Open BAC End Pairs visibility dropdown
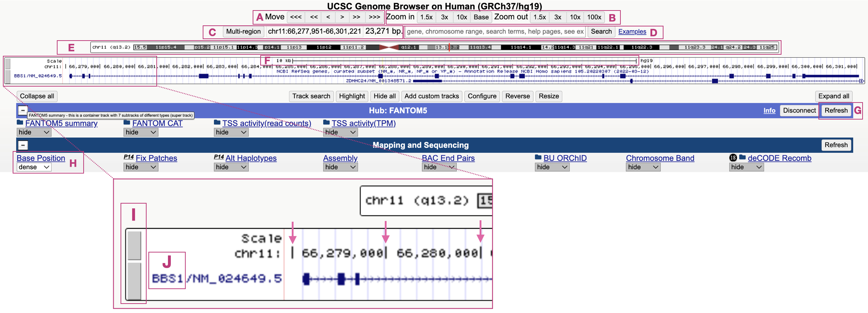This screenshot has height=313, width=868. (x=439, y=167)
